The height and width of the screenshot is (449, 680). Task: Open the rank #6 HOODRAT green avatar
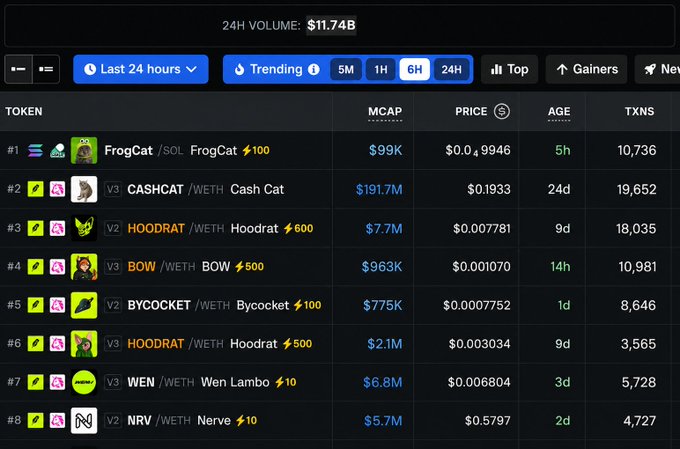click(84, 344)
